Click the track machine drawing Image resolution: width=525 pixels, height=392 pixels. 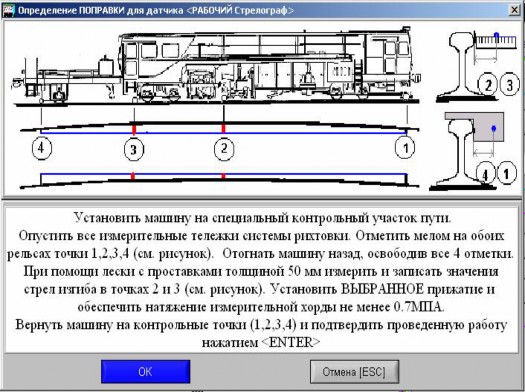pos(216,66)
